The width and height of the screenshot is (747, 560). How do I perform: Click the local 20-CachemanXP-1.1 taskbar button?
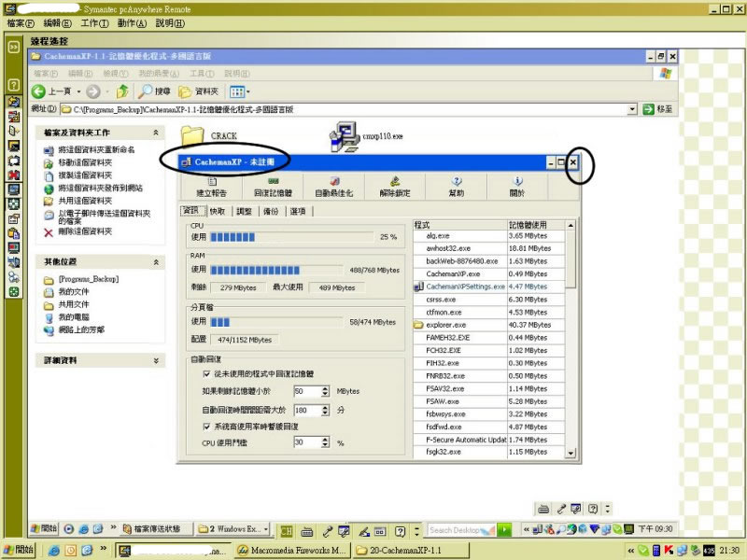point(410,550)
